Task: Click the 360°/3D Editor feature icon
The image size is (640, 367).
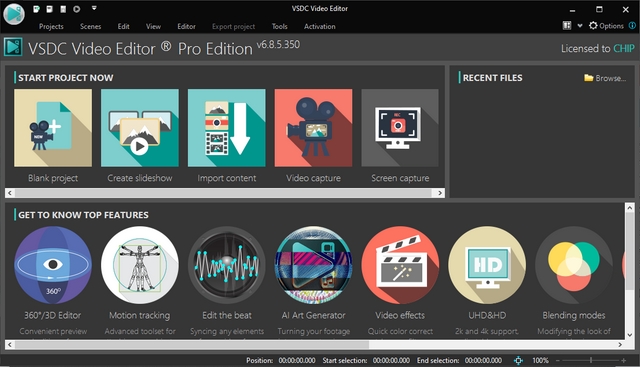Action: point(53,265)
